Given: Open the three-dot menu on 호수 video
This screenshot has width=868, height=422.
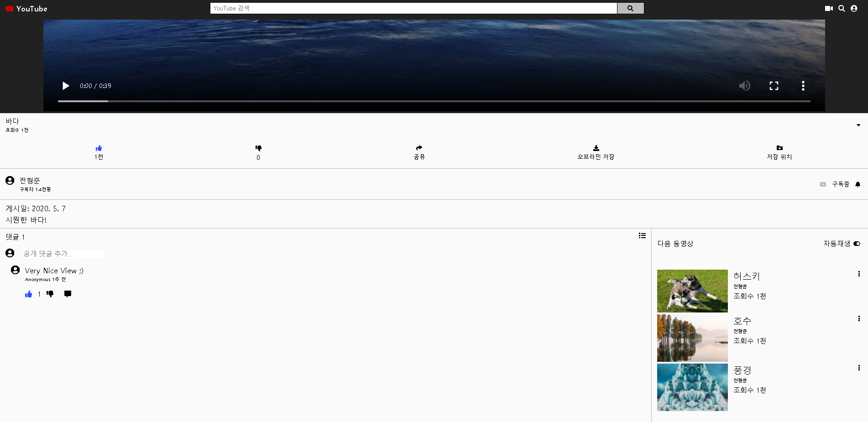Looking at the screenshot, I should tap(860, 318).
